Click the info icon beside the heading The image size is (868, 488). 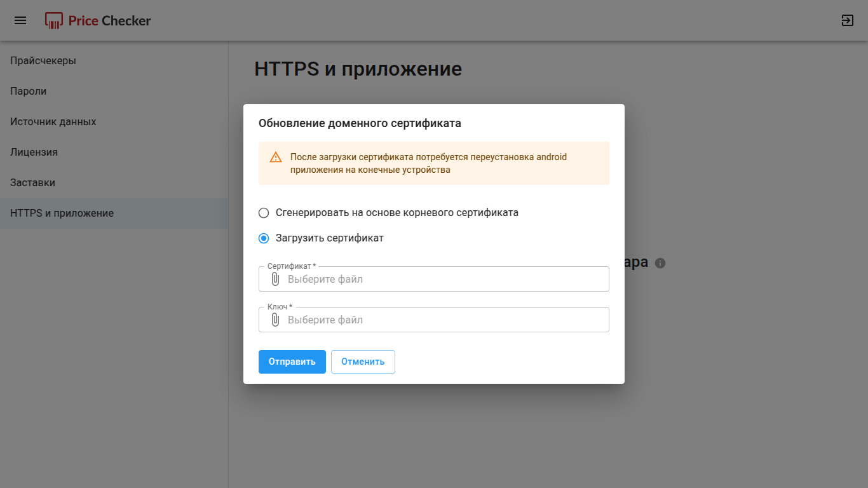[660, 263]
